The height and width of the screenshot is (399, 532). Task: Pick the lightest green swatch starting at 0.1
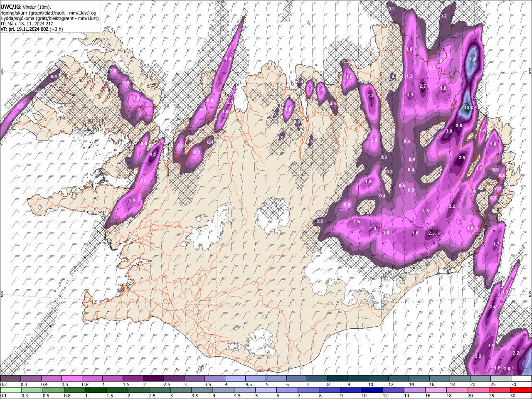point(10,390)
